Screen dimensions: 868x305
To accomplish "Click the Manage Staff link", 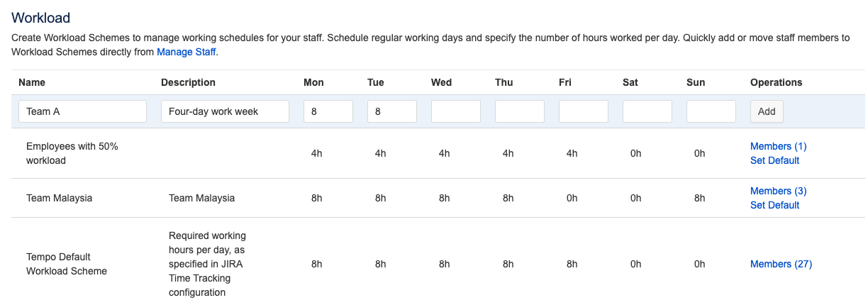I will pos(186,52).
